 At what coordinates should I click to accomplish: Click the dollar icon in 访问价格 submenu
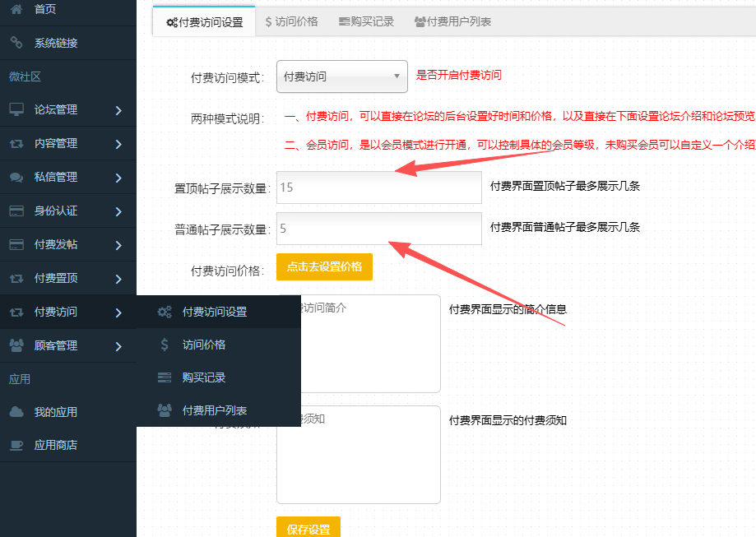[165, 345]
